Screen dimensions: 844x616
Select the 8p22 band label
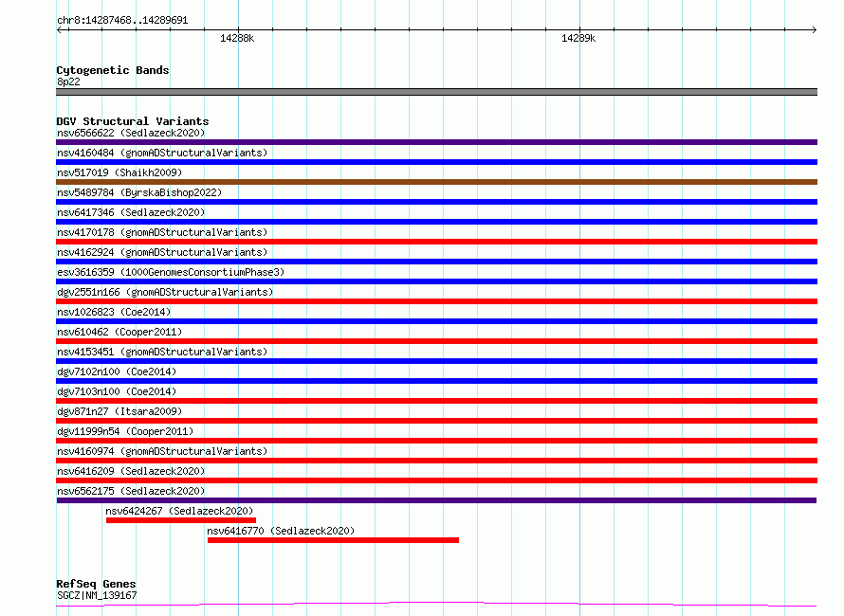[x=68, y=82]
